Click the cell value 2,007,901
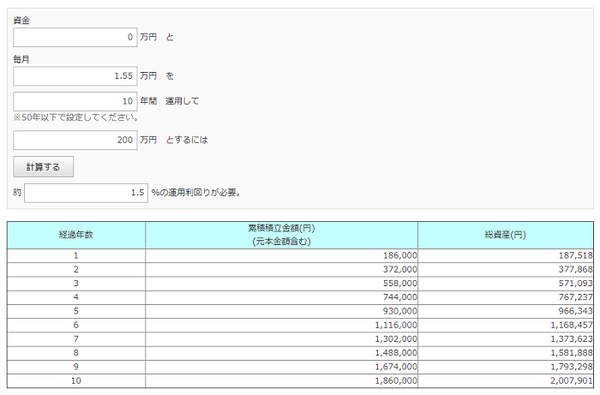 [x=572, y=380]
